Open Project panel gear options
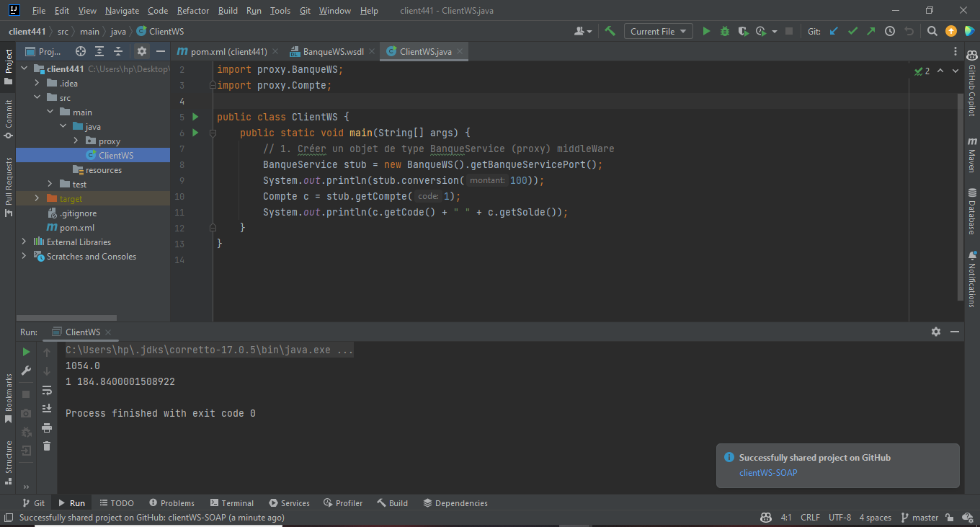 coord(142,51)
